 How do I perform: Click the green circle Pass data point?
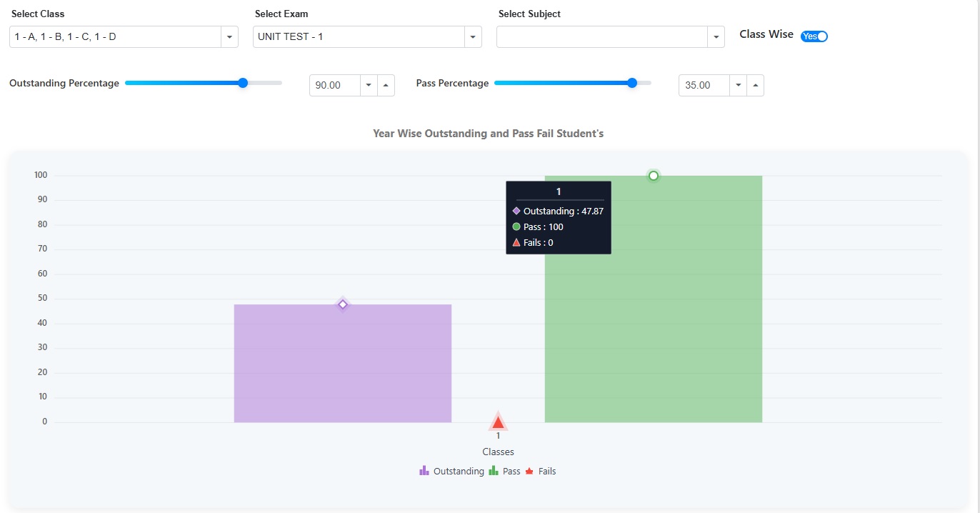click(653, 176)
